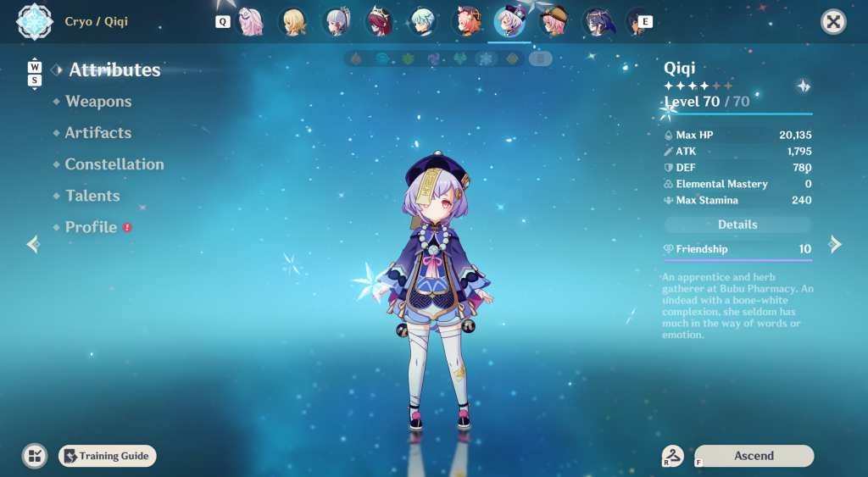The image size is (868, 477).
Task: Open the grid menu icon at bottom left
Action: 34,456
